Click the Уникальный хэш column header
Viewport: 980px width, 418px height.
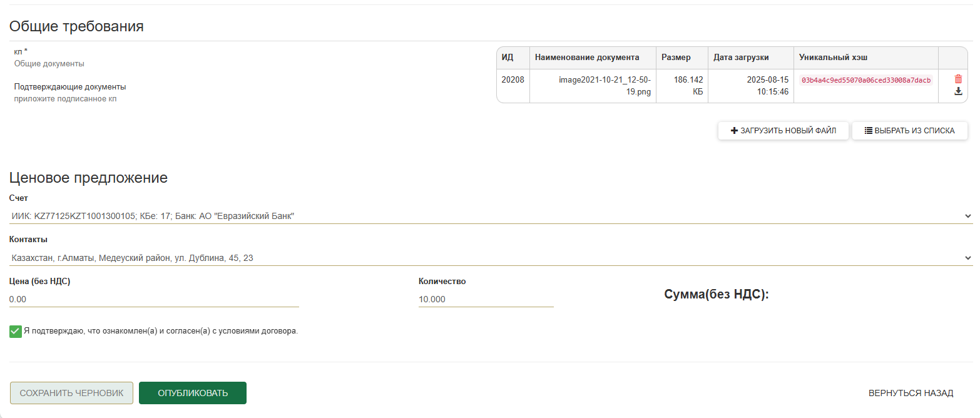[x=833, y=57]
